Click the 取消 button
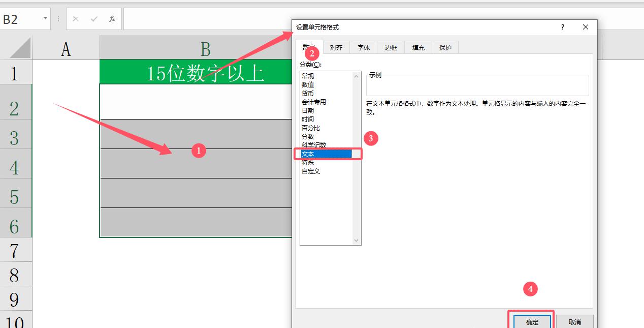The height and width of the screenshot is (328, 644). tap(575, 322)
